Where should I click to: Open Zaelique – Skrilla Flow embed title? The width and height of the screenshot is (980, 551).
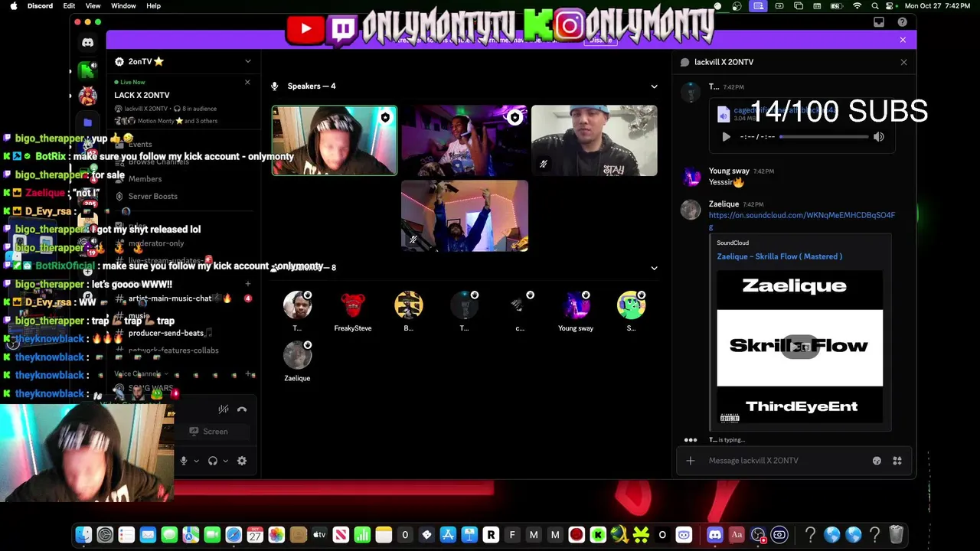pyautogui.click(x=779, y=256)
